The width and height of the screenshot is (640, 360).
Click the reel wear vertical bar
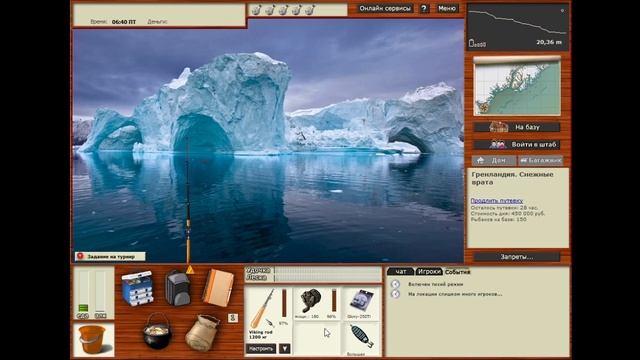(x=334, y=300)
